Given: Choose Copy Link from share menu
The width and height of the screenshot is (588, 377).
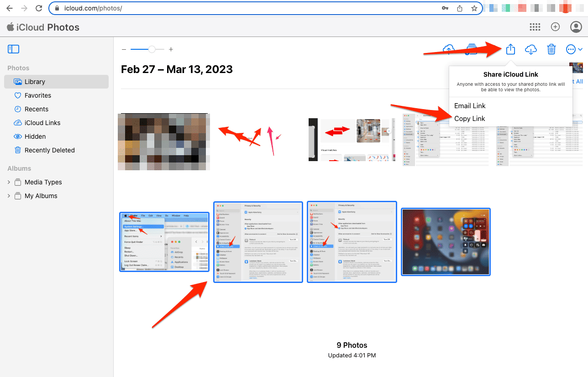Looking at the screenshot, I should pyautogui.click(x=470, y=119).
